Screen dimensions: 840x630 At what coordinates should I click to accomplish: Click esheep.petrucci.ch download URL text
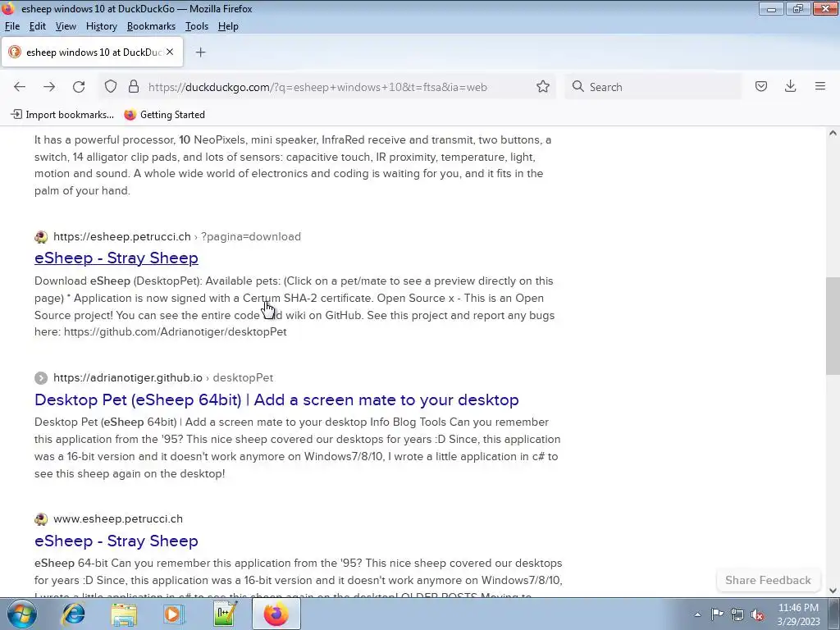tap(177, 236)
